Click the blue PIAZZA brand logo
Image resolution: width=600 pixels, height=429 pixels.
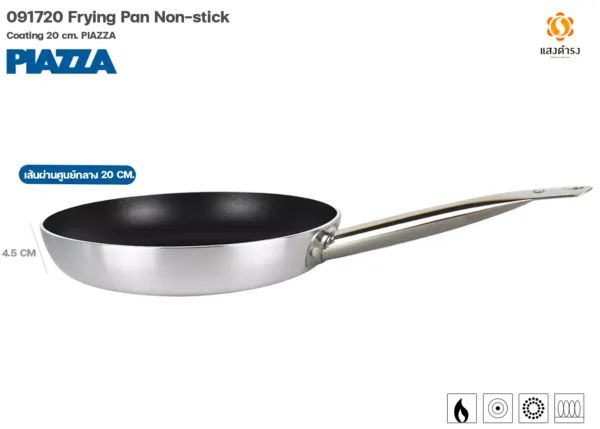click(61, 62)
